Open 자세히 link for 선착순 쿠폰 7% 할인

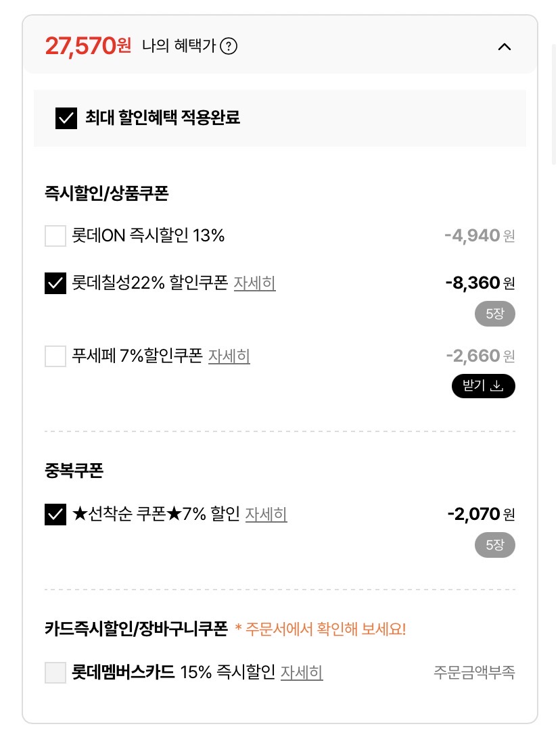[x=266, y=515]
